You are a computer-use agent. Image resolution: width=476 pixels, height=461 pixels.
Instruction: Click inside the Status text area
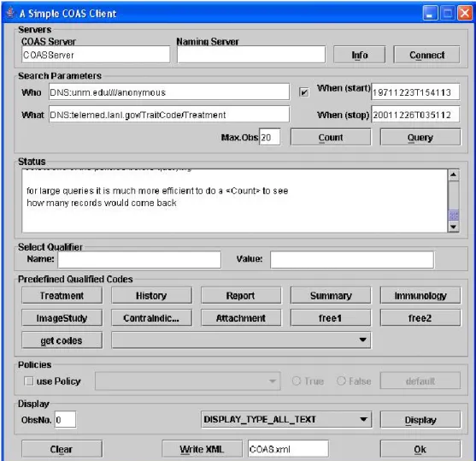pyautogui.click(x=235, y=201)
